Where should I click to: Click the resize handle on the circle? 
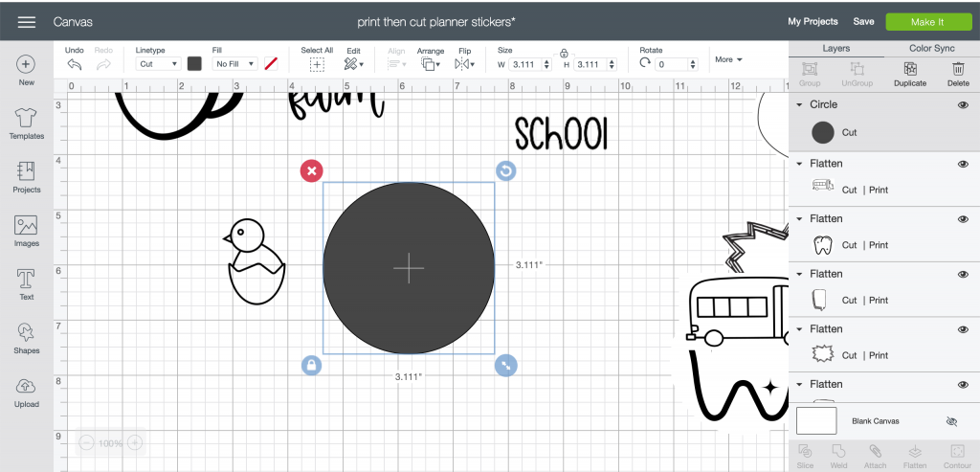tap(505, 365)
